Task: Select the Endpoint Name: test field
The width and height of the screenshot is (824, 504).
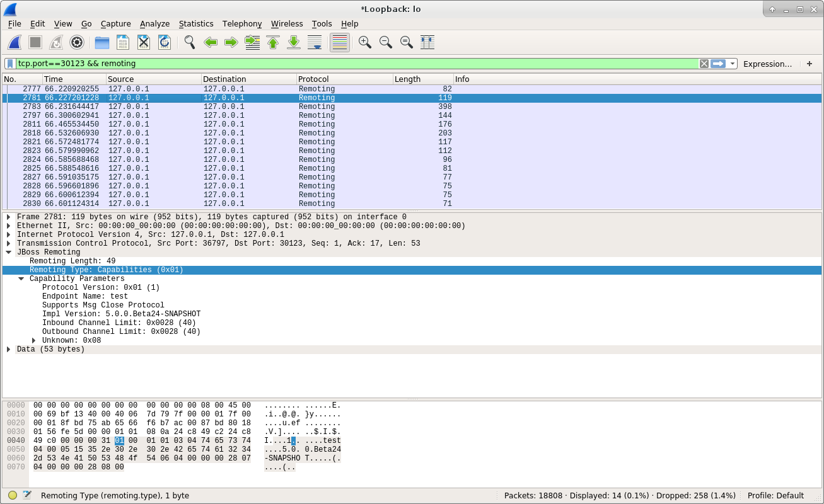Action: [85, 296]
